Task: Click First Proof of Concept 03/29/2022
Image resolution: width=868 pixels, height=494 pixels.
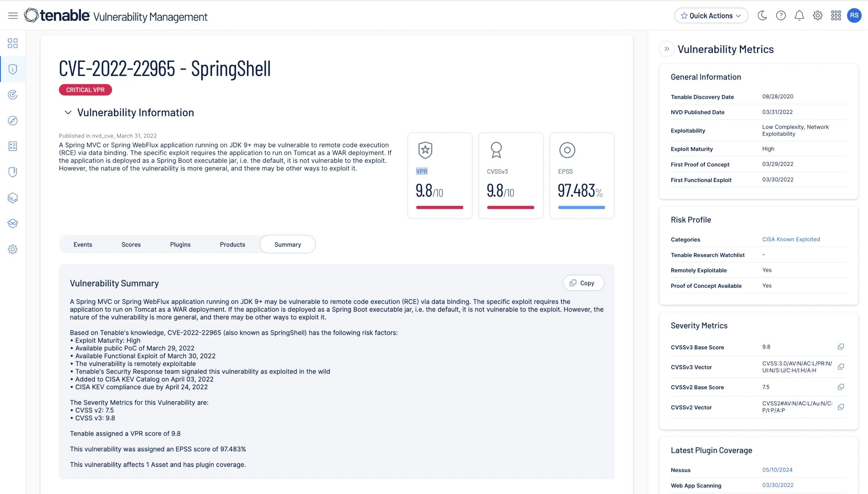Action: [x=777, y=164]
